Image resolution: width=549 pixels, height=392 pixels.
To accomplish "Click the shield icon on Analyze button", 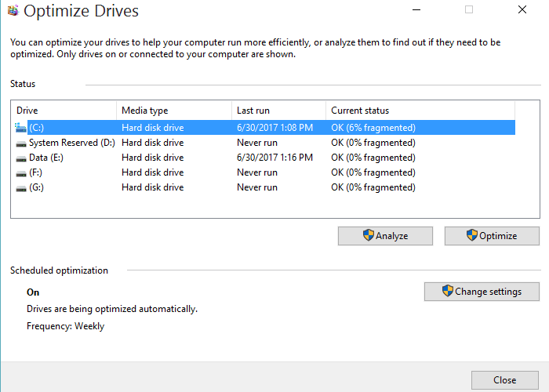I will pyautogui.click(x=369, y=235).
